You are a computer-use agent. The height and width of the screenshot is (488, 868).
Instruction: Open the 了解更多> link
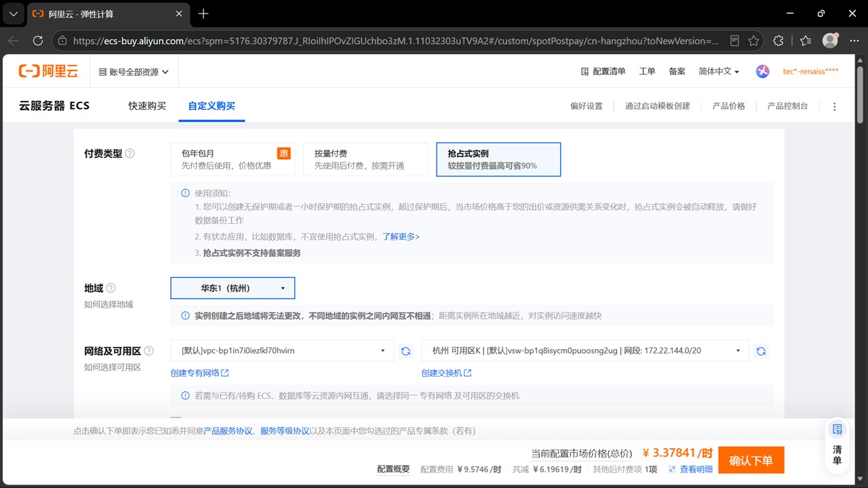tap(401, 237)
